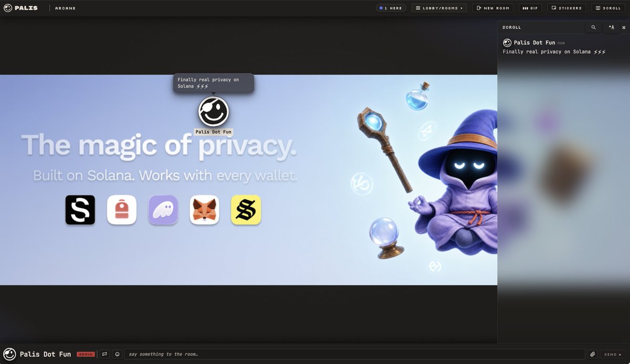Viewport: 630px width, 364px height.
Task: Click the MetaMask fox wallet icon
Action: tap(204, 210)
